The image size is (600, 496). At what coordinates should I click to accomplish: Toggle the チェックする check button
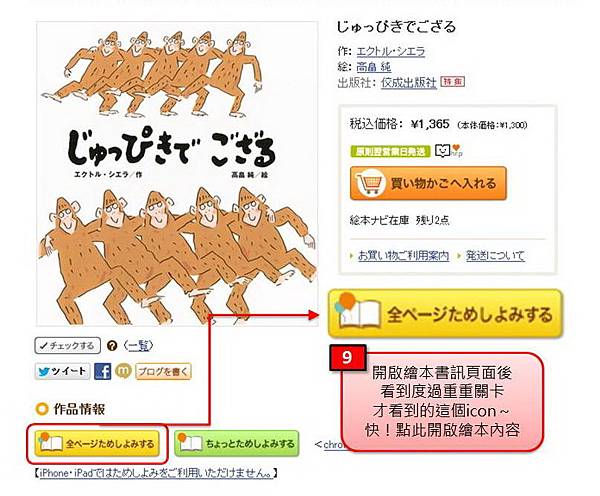click(68, 346)
